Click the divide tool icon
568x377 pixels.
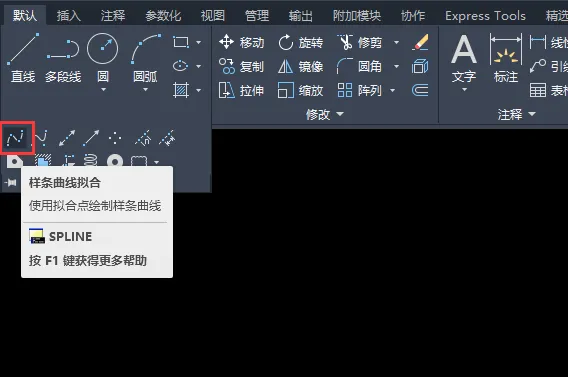143,138
